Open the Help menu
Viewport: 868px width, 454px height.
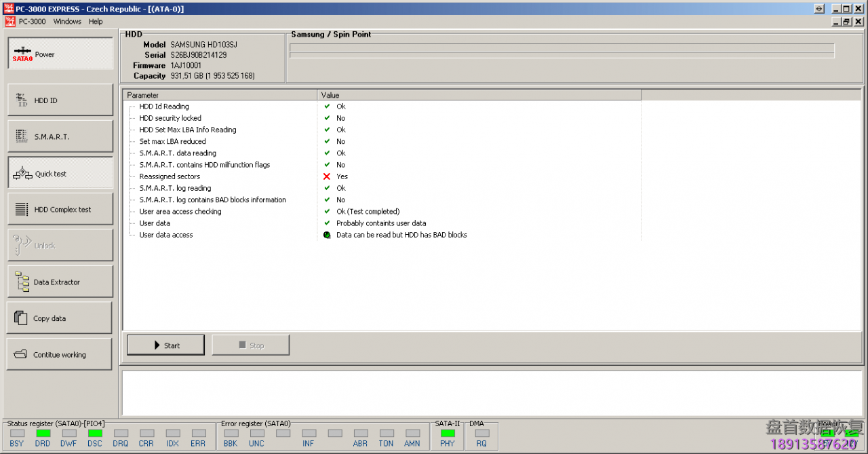pyautogui.click(x=96, y=22)
